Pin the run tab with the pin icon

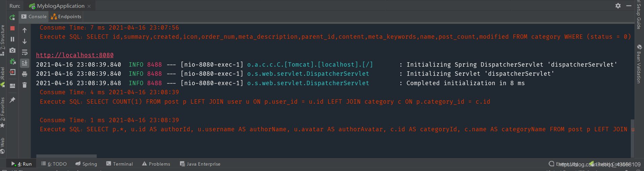[x=12, y=100]
